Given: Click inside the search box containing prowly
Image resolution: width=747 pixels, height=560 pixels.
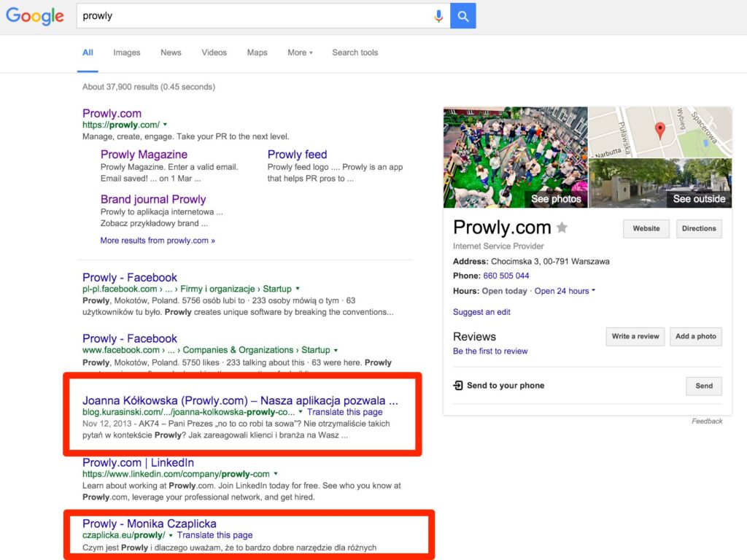Looking at the screenshot, I should [255, 16].
